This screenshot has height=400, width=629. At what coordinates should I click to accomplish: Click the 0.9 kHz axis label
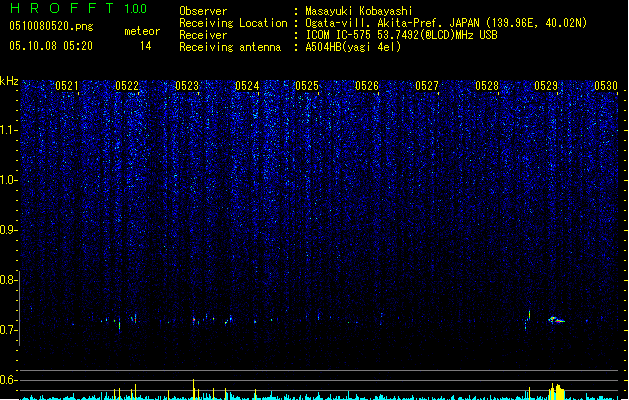coord(8,230)
